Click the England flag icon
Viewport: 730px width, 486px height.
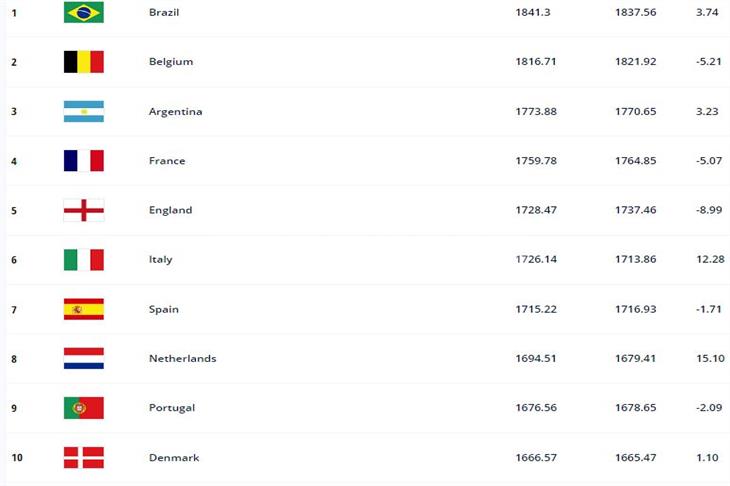(84, 210)
